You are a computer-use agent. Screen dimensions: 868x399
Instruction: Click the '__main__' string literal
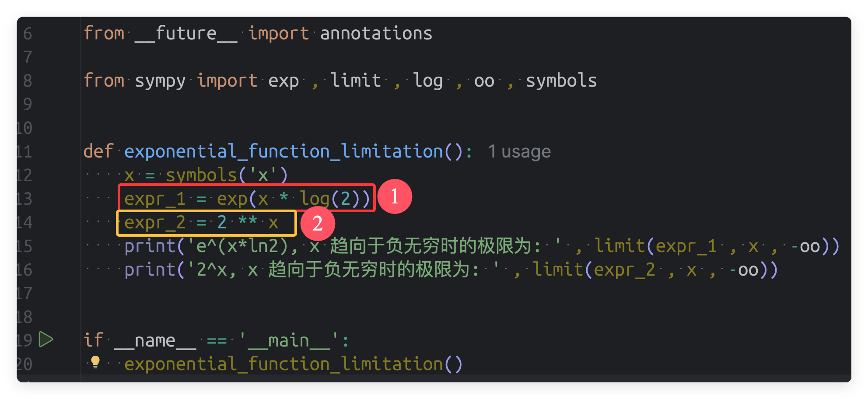(289, 340)
